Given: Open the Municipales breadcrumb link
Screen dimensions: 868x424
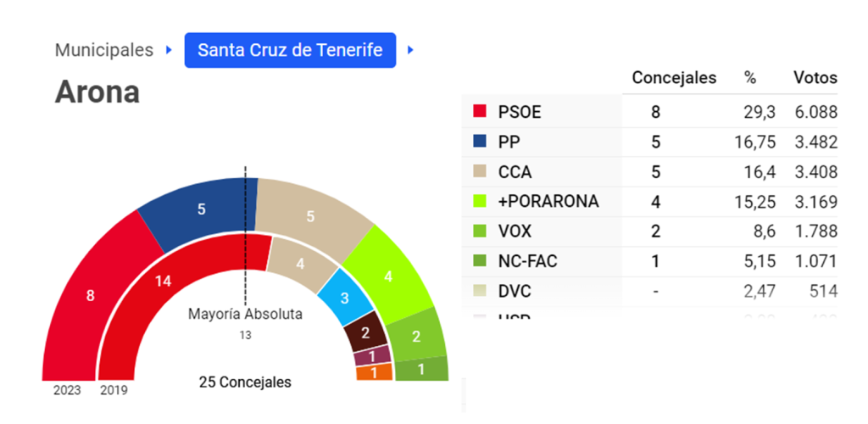Looking at the screenshot, I should click(x=104, y=50).
